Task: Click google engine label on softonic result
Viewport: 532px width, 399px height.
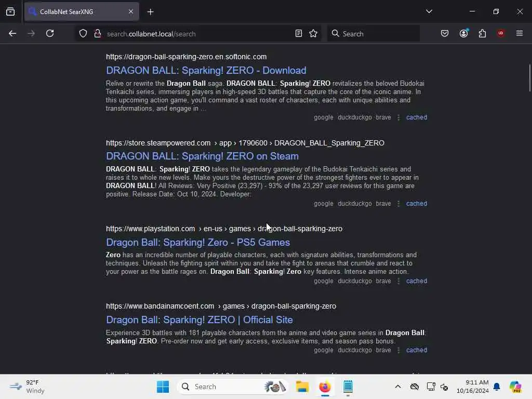Action: 323,117
